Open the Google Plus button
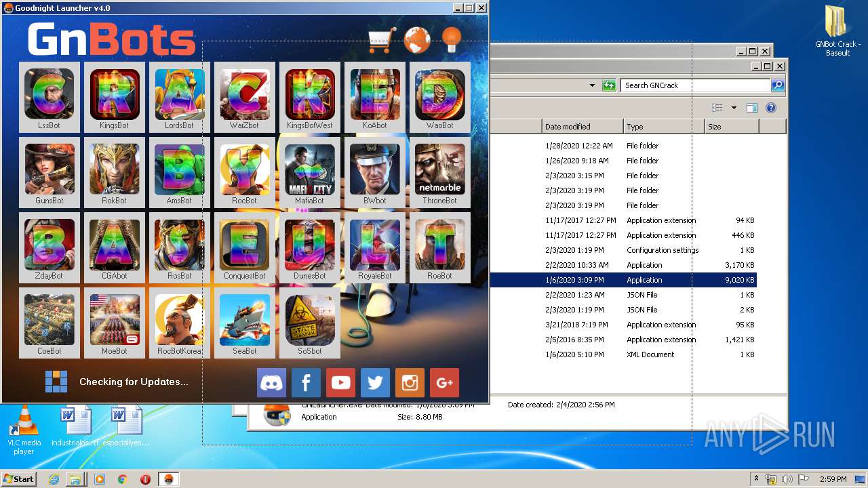Viewport: 868px width, 488px height. pos(445,383)
